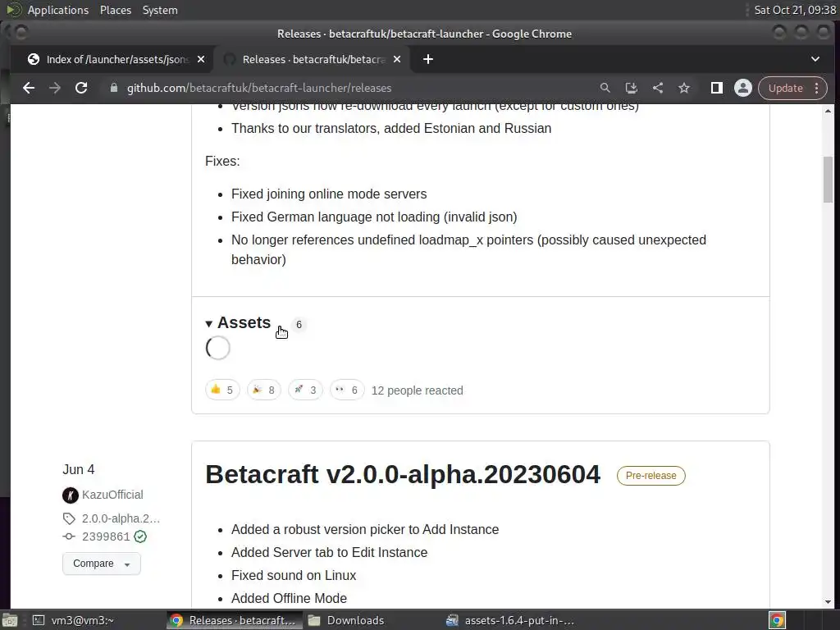Click the show desktop icon in taskbar
The width and height of the screenshot is (840, 630).
pos(10,620)
